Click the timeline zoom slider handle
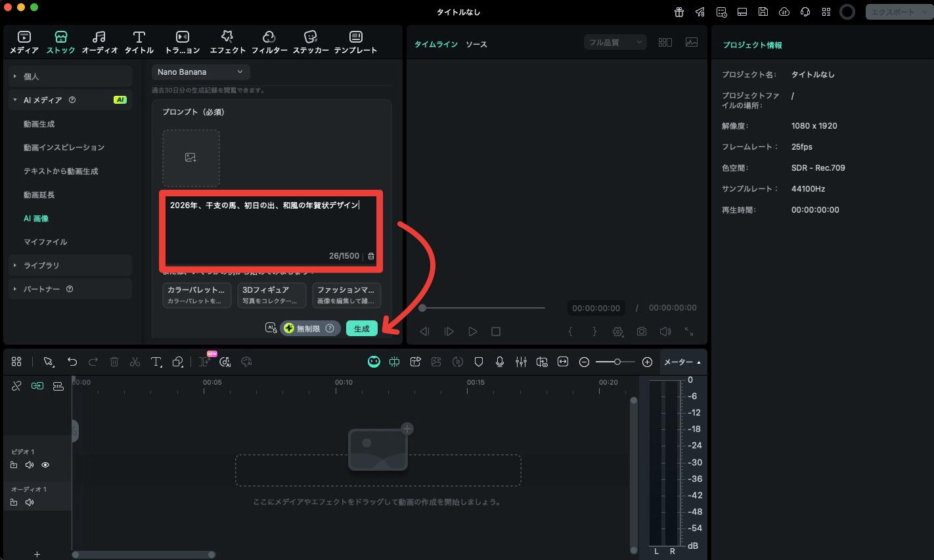The height and width of the screenshot is (560, 934). 617,362
